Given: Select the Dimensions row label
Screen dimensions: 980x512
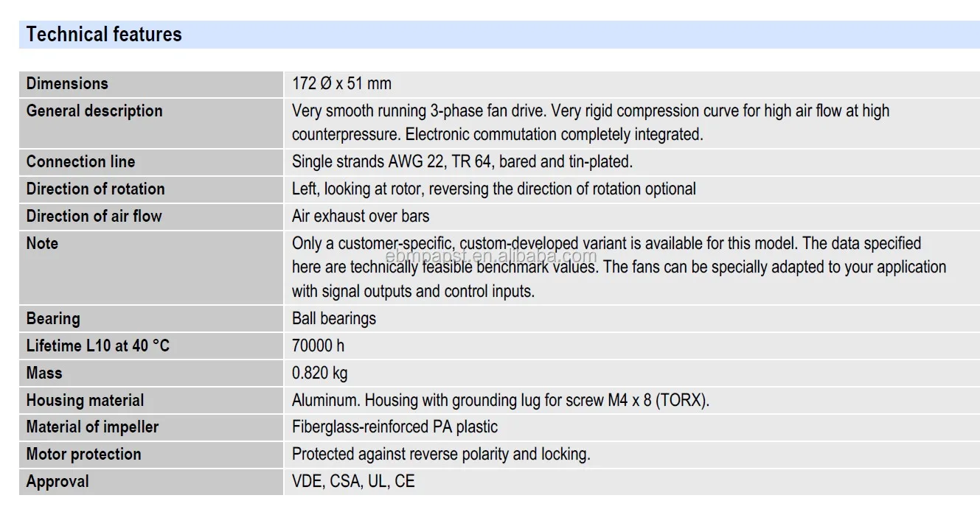Looking at the screenshot, I should pyautogui.click(x=67, y=83).
